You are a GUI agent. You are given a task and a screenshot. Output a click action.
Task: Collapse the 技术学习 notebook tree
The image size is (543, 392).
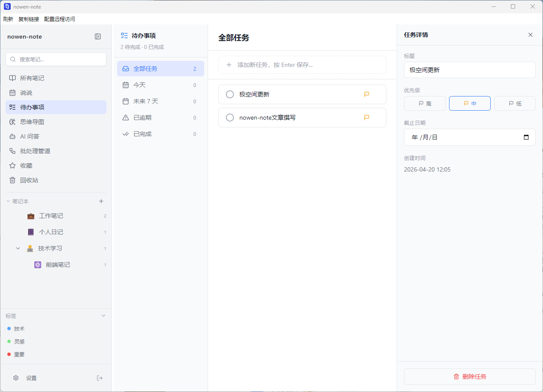click(x=18, y=248)
